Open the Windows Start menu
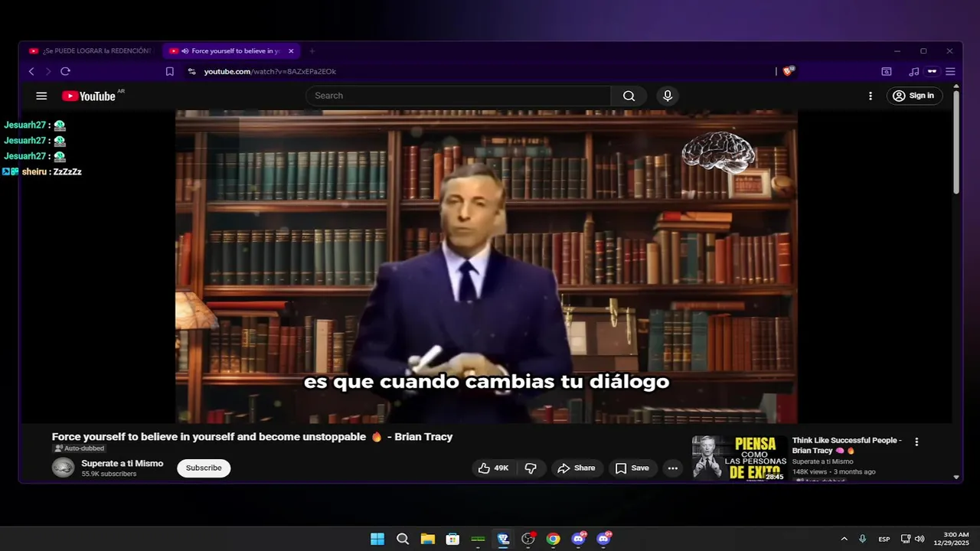The width and height of the screenshot is (980, 551). (377, 539)
